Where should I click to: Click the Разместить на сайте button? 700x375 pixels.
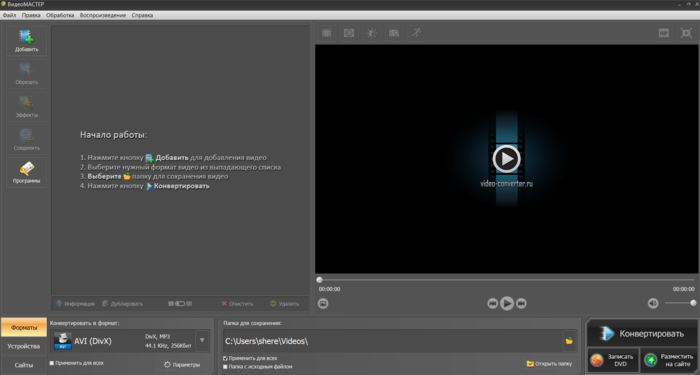pyautogui.click(x=669, y=360)
